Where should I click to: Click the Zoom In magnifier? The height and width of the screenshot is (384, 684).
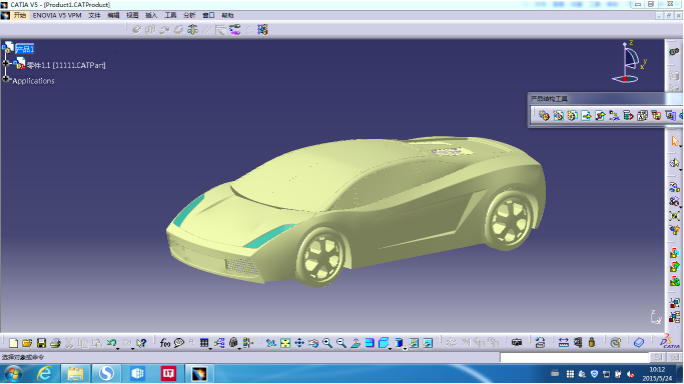pyautogui.click(x=327, y=343)
